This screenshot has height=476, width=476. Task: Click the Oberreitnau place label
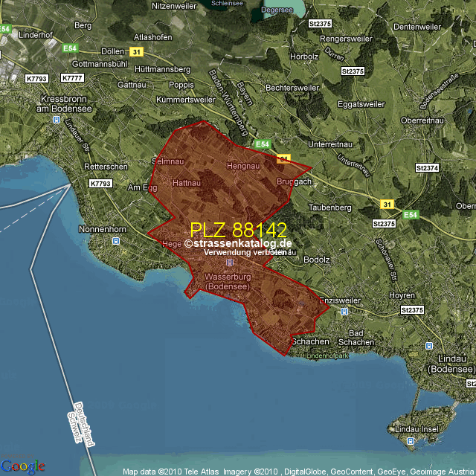point(422,120)
